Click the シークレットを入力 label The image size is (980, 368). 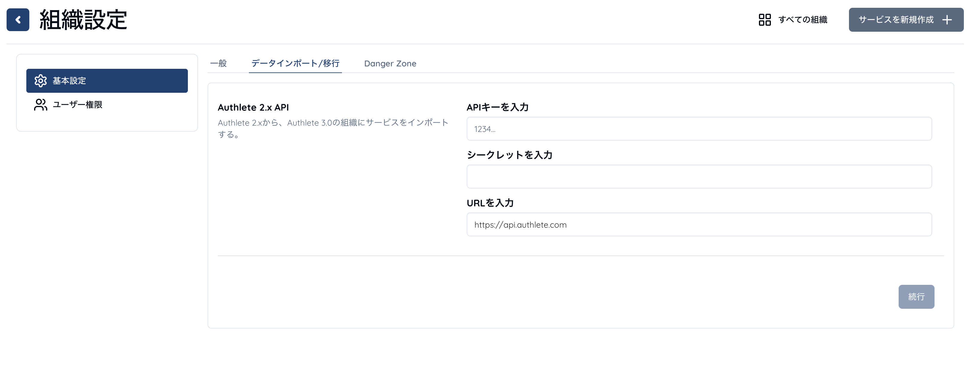pyautogui.click(x=509, y=155)
